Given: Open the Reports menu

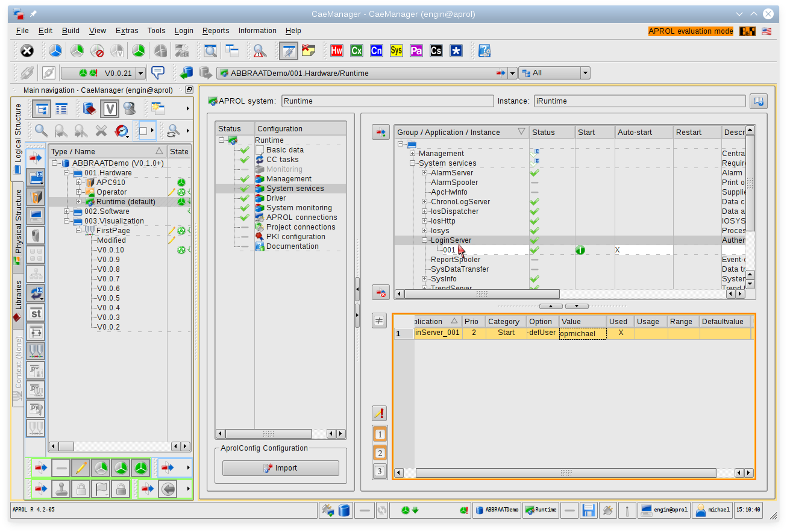Looking at the screenshot, I should 216,31.
